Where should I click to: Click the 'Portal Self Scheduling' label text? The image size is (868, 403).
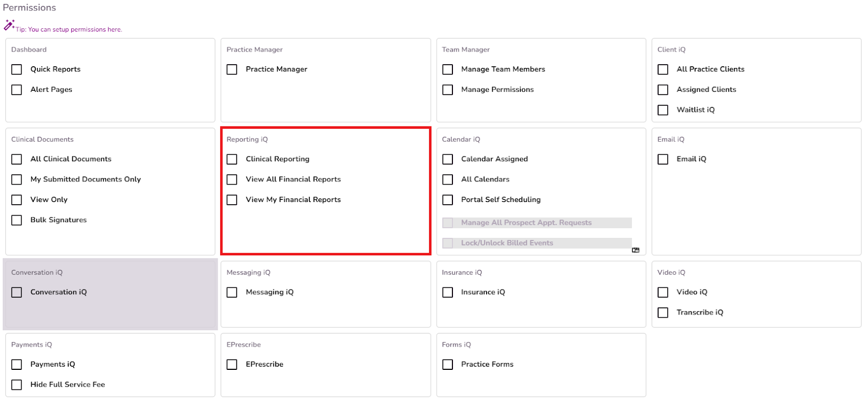(x=501, y=200)
